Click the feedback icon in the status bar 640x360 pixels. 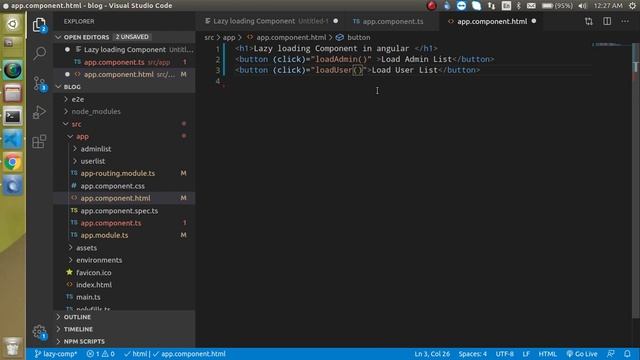tap(611, 354)
